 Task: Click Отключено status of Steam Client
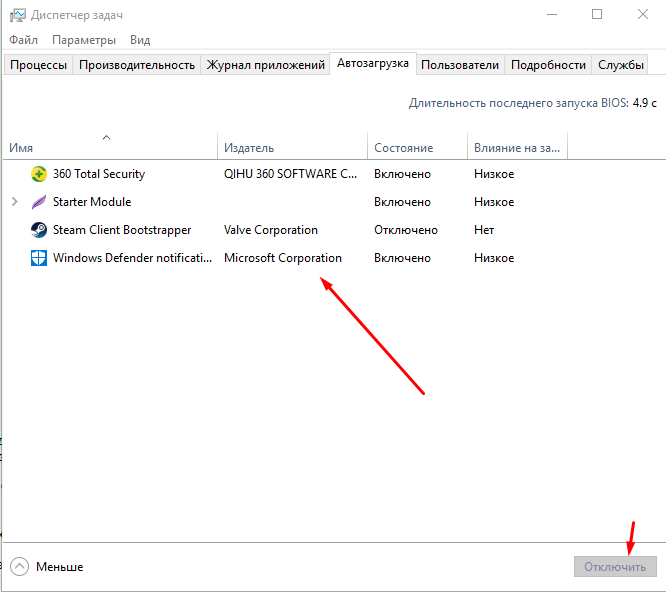(x=406, y=230)
